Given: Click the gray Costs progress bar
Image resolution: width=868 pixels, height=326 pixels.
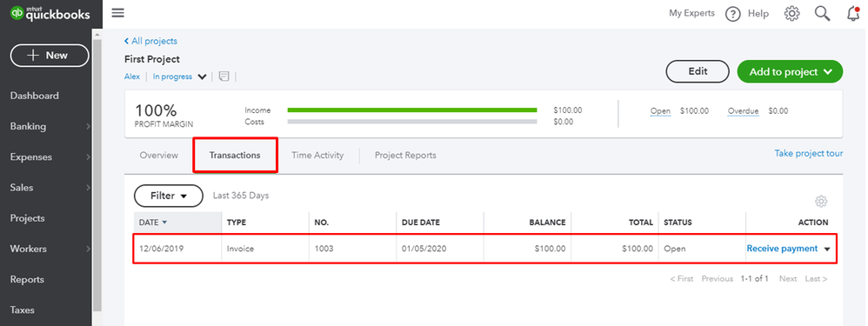Looking at the screenshot, I should coord(412,121).
